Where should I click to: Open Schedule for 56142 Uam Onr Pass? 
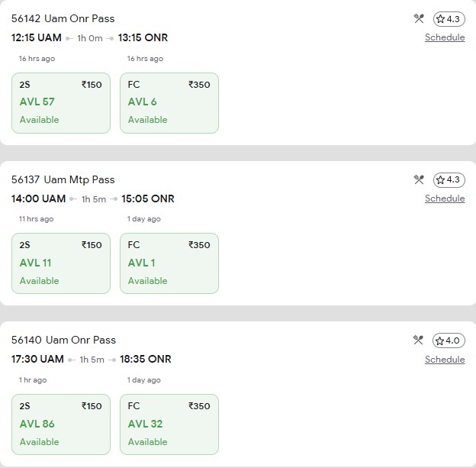tap(445, 37)
